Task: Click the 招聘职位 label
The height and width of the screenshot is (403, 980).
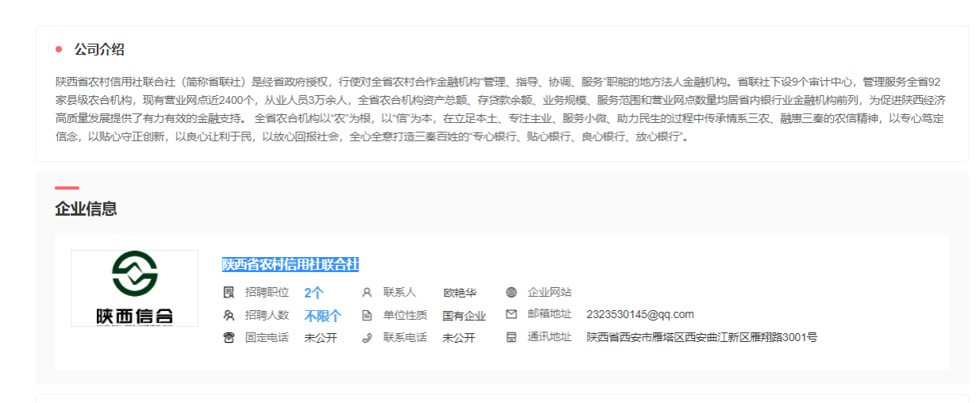Action: coord(267,292)
